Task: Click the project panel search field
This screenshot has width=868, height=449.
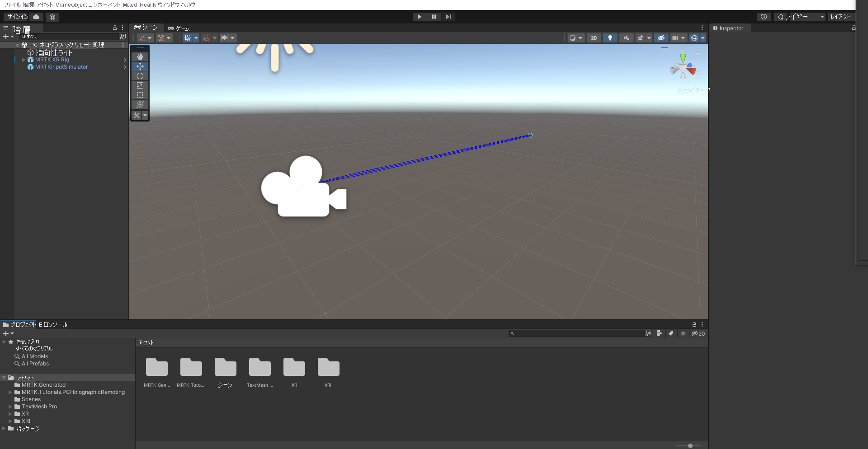Action: click(x=579, y=333)
